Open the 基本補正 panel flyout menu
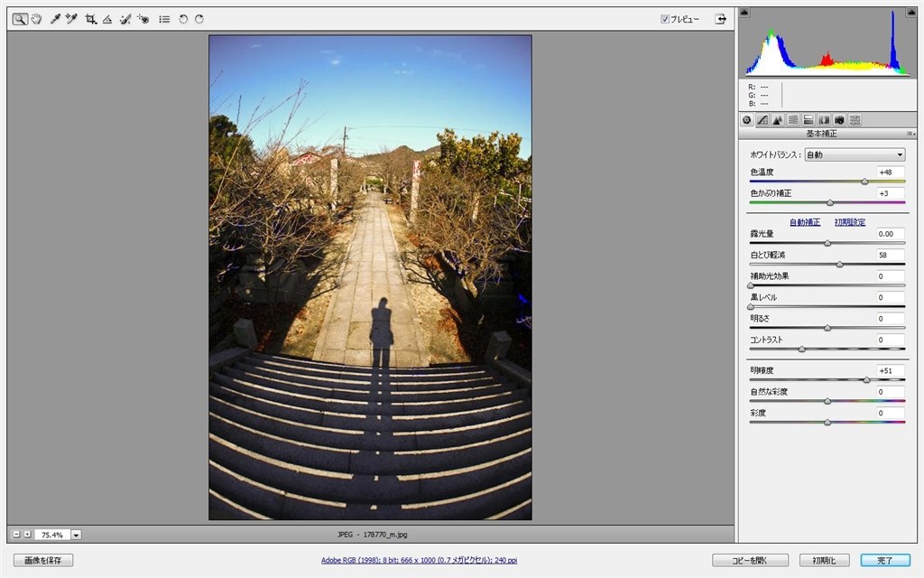924x578 pixels. click(910, 134)
